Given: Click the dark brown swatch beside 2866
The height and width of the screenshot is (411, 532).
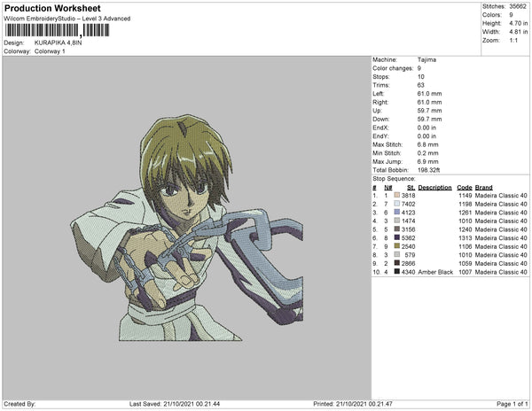Looking at the screenshot, I should pos(396,263).
